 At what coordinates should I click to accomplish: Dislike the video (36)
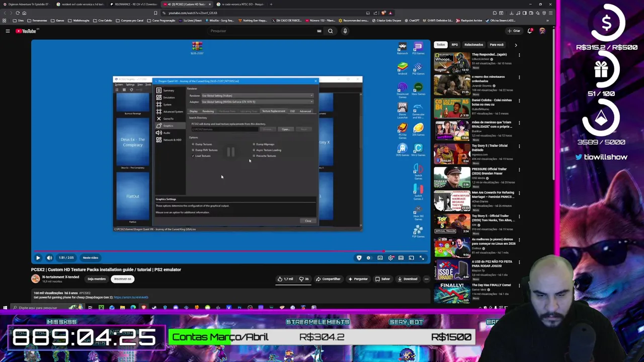(304, 279)
